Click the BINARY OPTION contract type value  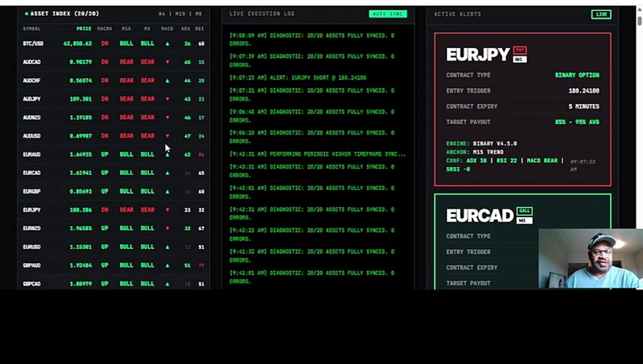pos(577,75)
